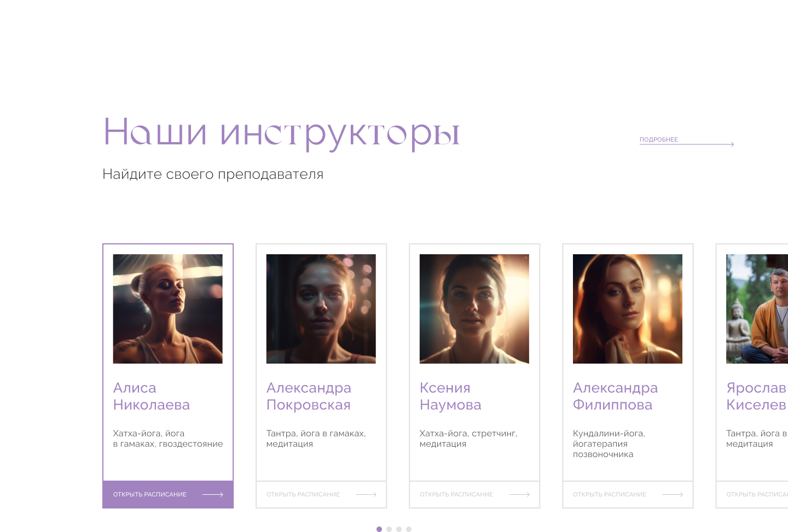Click arrow icon under Александра Покровская card
The width and height of the screenshot is (788, 532).
click(x=366, y=494)
